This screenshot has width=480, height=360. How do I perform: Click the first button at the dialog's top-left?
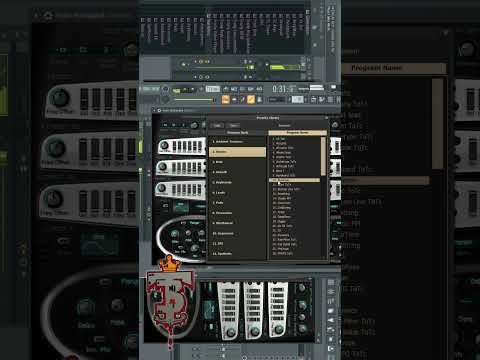[x=217, y=125]
